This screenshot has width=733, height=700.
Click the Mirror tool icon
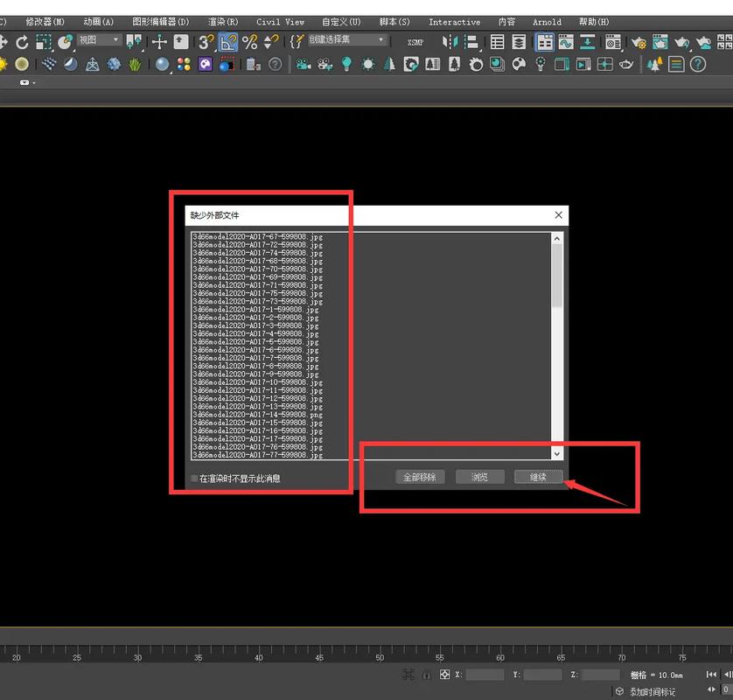(x=450, y=42)
